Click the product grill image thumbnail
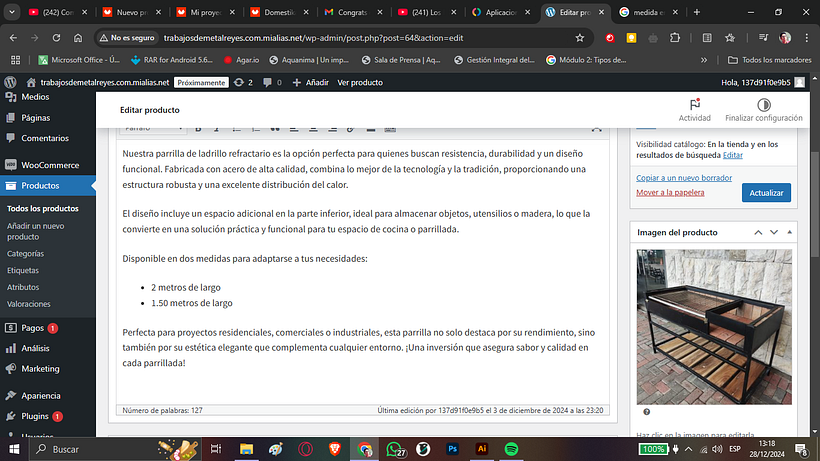This screenshot has width=820, height=461. pyautogui.click(x=714, y=327)
